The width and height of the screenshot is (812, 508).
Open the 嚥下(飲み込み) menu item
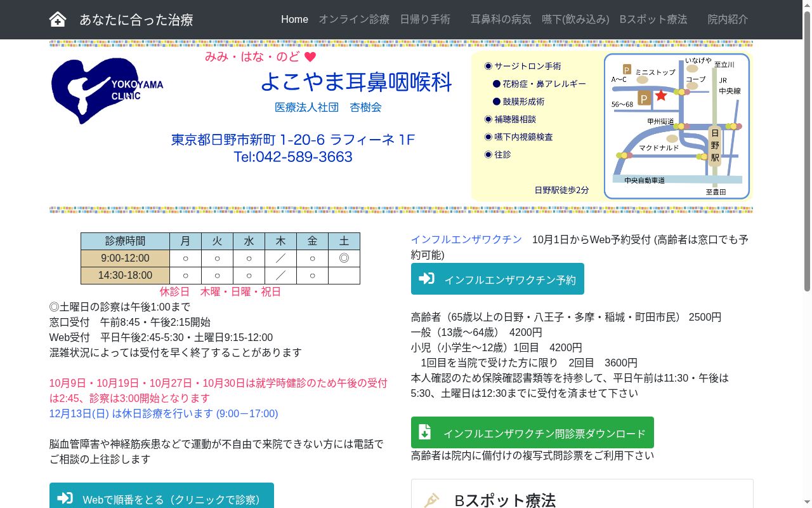click(575, 19)
